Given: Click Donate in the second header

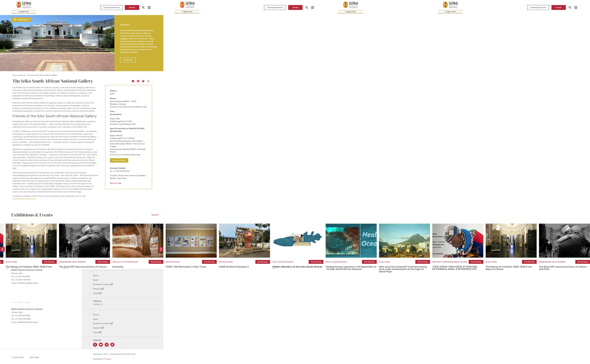Looking at the screenshot, I should point(295,7).
